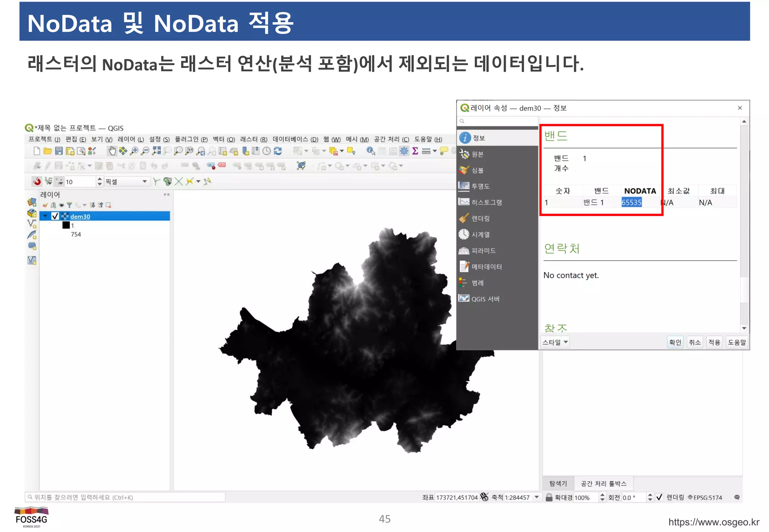Image resolution: width=769 pixels, height=532 pixels.
Task: Switch to the Processing Toolbox (공간 처리 툴박스) tab
Action: pyautogui.click(x=603, y=484)
